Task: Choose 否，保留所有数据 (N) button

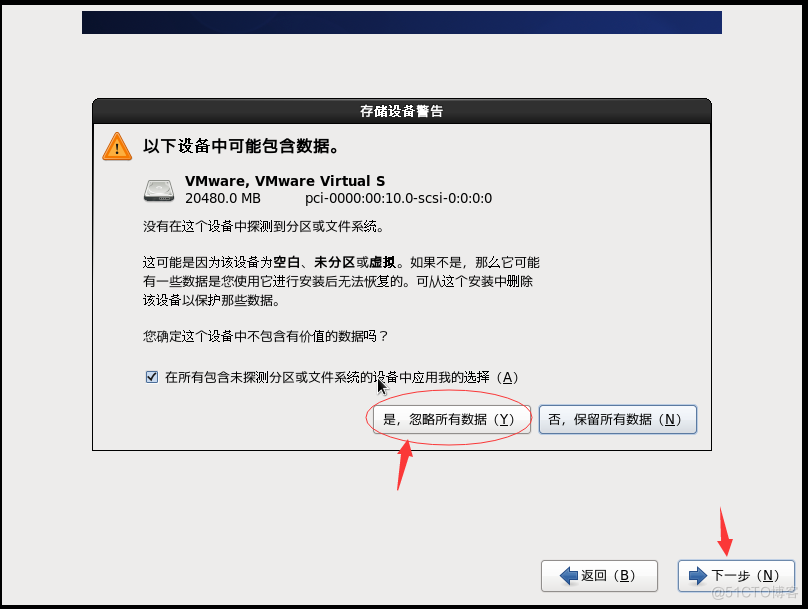Action: [x=618, y=419]
